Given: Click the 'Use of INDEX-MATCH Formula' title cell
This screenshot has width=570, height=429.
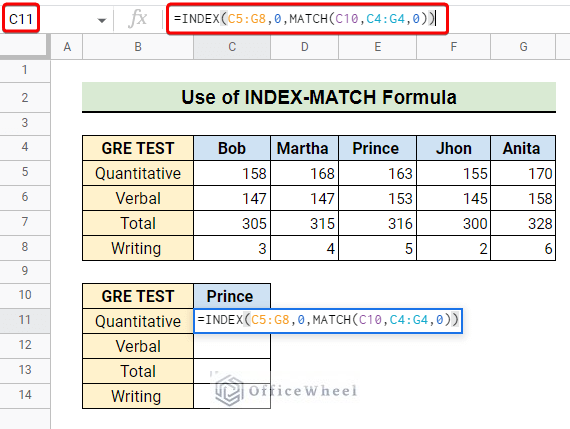Looking at the screenshot, I should (319, 97).
